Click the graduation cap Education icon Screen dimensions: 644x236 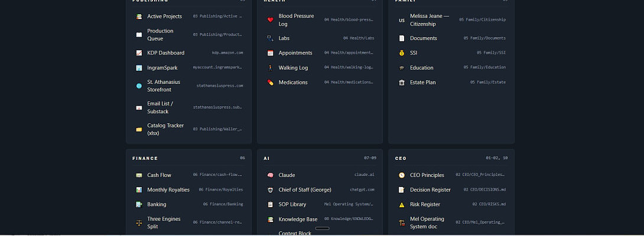coord(402,68)
